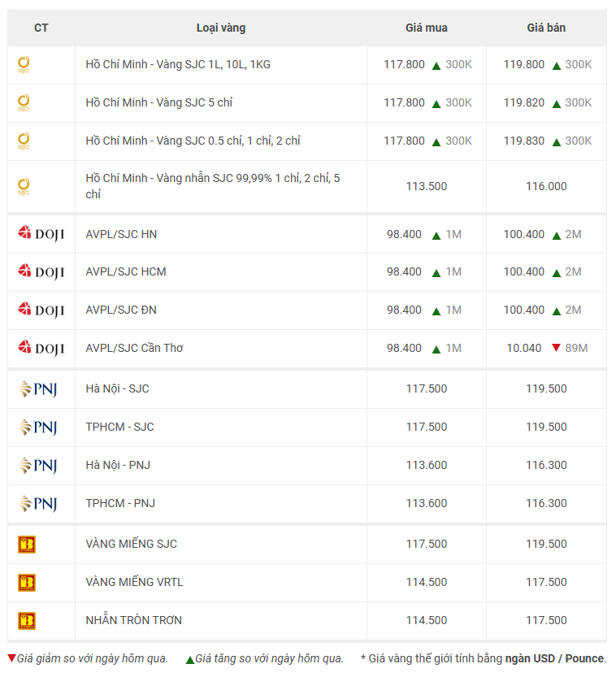The height and width of the screenshot is (677, 616).
Task: Select AVPL/SJC ĐN gold type text
Action: click(x=121, y=310)
